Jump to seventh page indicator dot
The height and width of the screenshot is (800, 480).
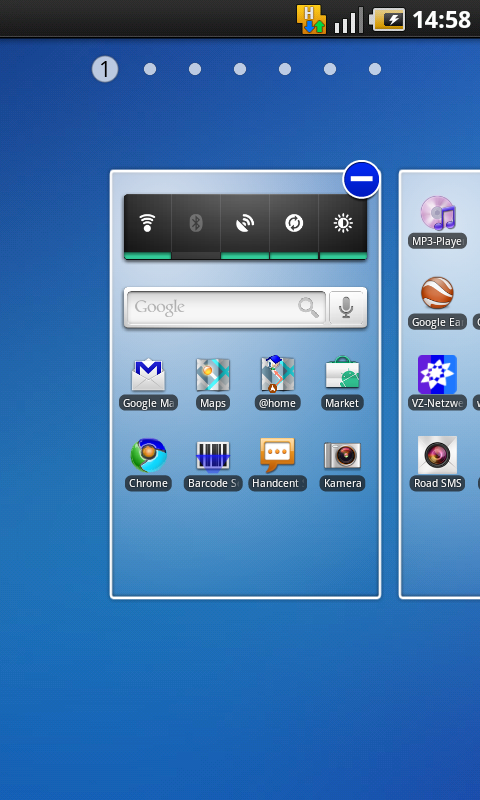pos(375,69)
